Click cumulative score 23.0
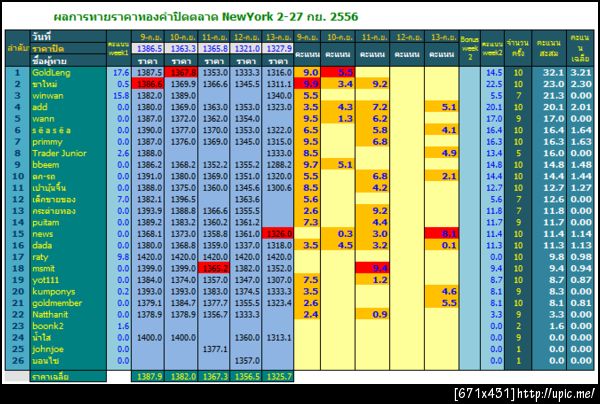Screen dimensions: 600x404 point(548,84)
